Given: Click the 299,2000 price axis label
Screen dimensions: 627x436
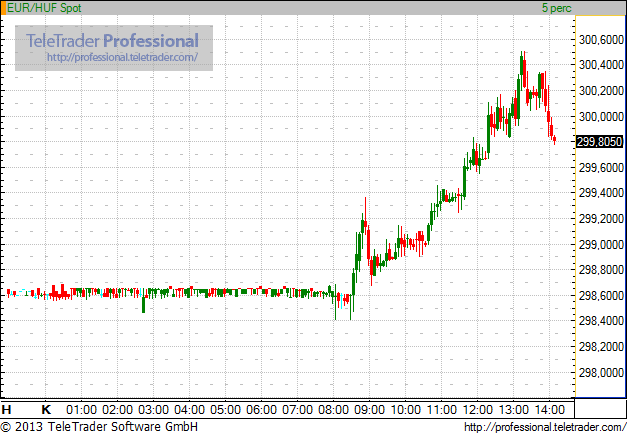Looking at the screenshot, I should 601,219.
